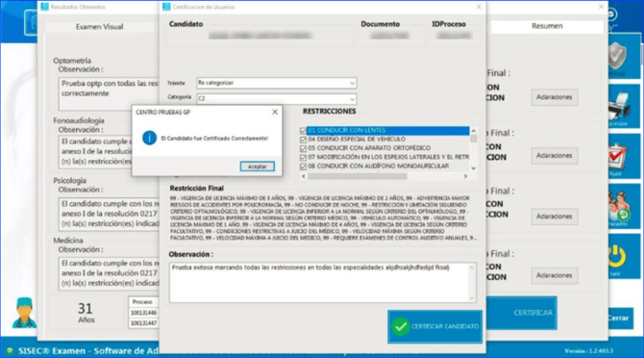Click the Runt checklist icon

617,158
